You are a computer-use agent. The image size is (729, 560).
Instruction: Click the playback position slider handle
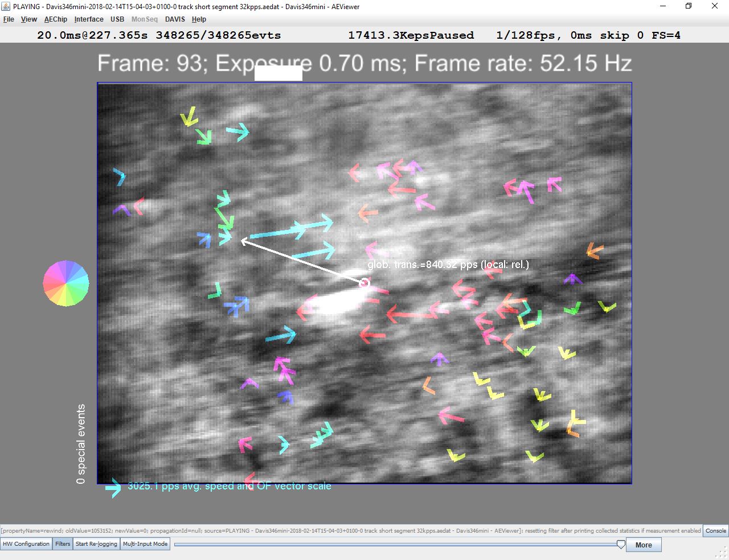[x=621, y=545]
